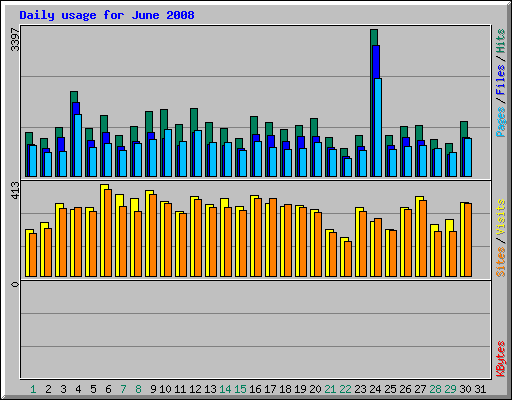Select day label 3 on the axis
Screen dimensions: 512x400
[63, 389]
